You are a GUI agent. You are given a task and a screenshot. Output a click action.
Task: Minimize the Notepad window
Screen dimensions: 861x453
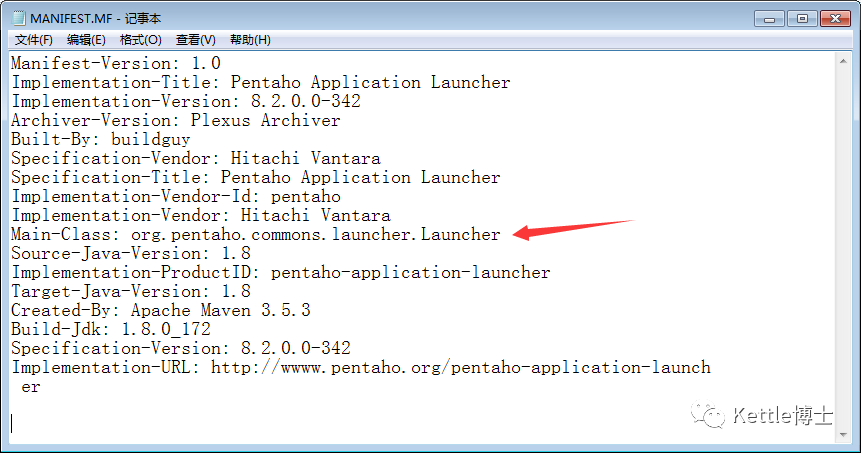769,19
